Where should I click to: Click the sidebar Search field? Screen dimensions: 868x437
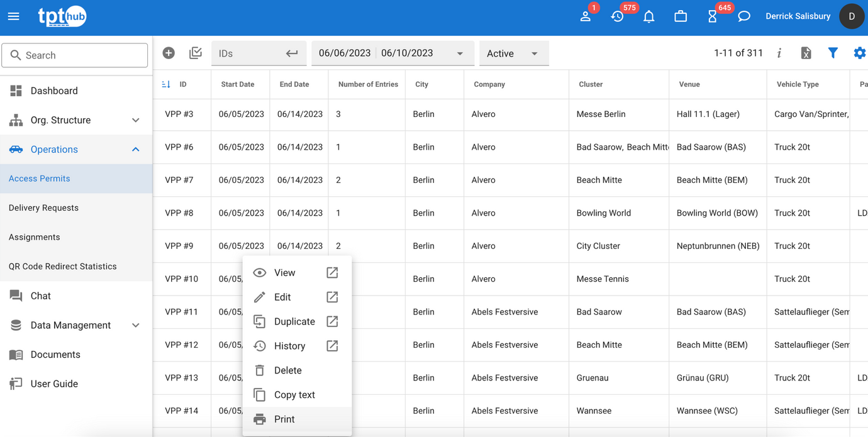[75, 55]
